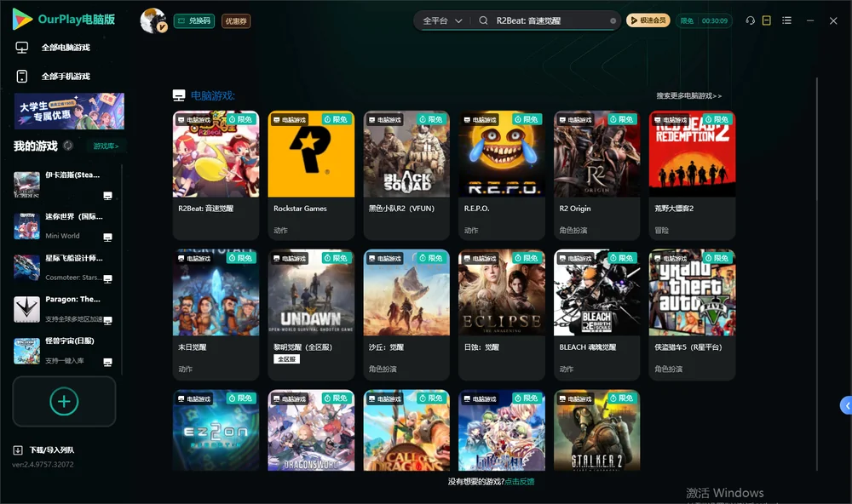
Task: Open the 下载/导入列队 download queue
Action: pyautogui.click(x=44, y=450)
